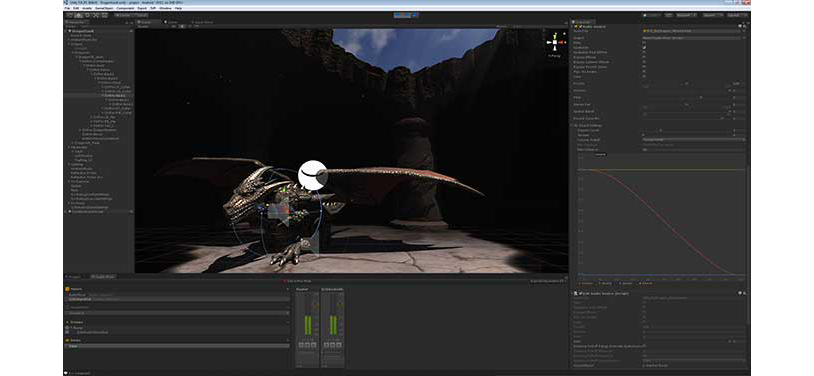
Task: Click the Solo button on the Master mixer strip
Action: coord(301,345)
